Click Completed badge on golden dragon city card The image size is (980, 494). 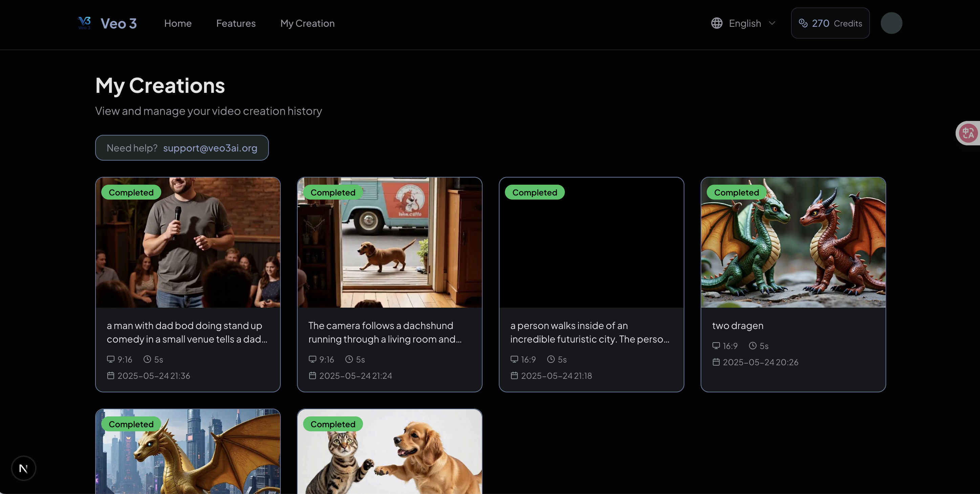(131, 424)
